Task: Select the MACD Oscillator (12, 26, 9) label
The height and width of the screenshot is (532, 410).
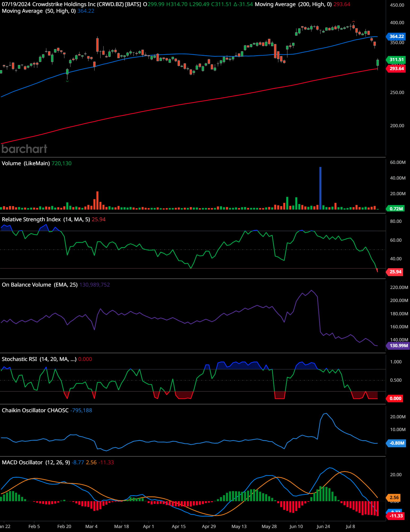Action: (36, 462)
